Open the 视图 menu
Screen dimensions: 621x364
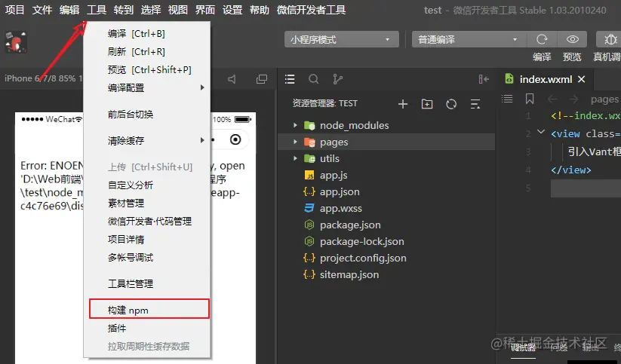(x=178, y=10)
